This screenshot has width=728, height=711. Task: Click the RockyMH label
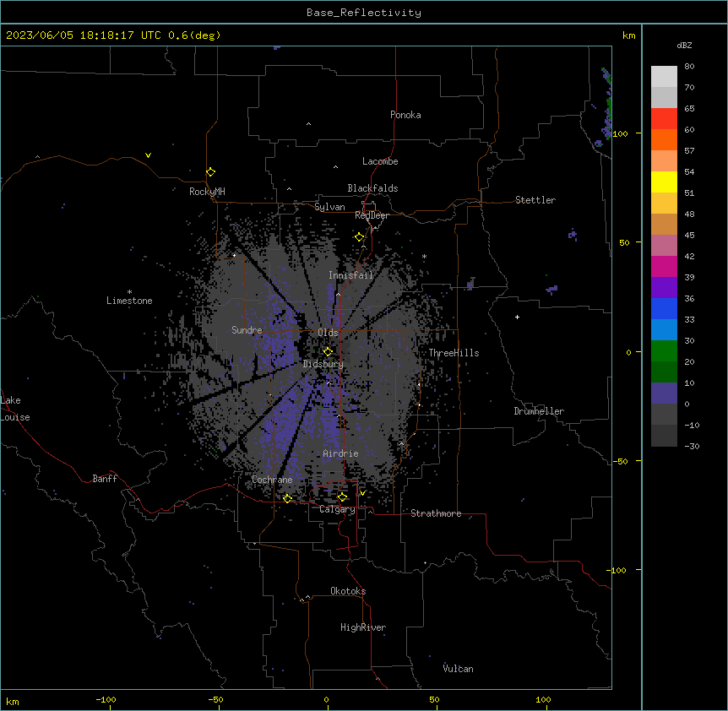click(207, 192)
